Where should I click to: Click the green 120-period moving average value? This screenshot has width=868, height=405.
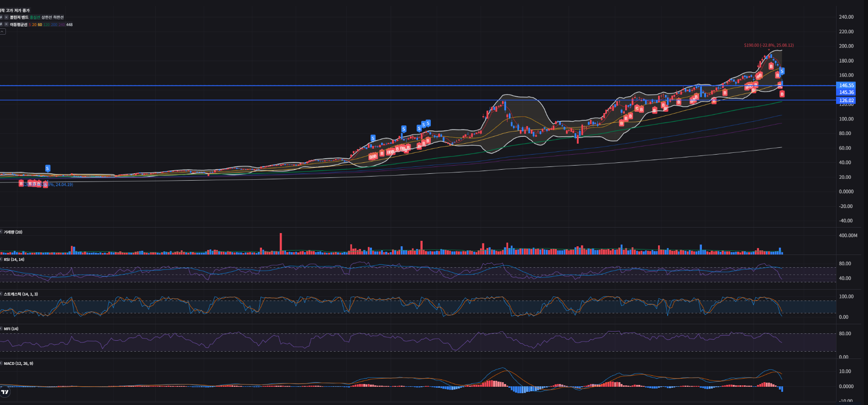click(x=47, y=25)
